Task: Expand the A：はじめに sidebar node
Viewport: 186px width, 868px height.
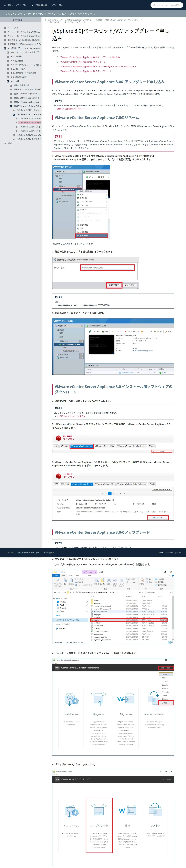Action: pos(5,28)
